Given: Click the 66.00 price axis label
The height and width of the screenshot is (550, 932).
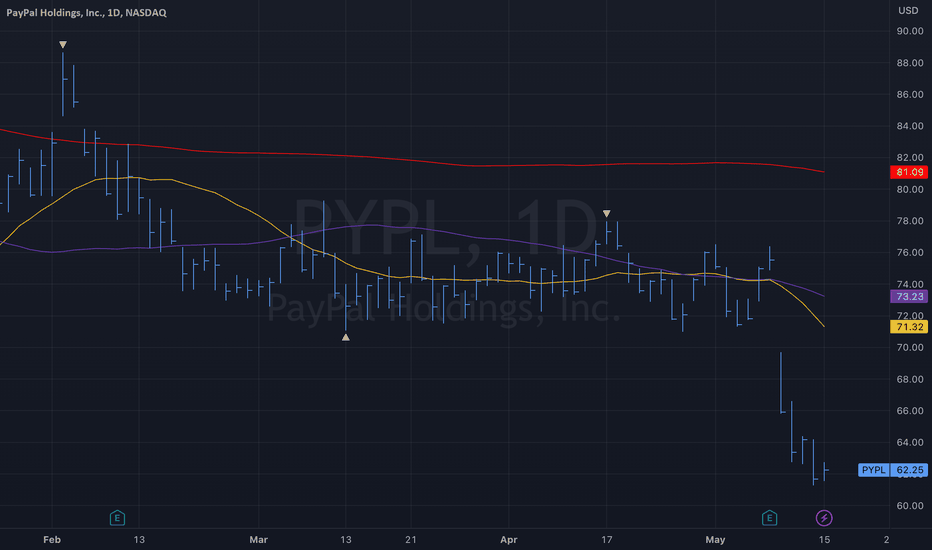Looking at the screenshot, I should (910, 411).
